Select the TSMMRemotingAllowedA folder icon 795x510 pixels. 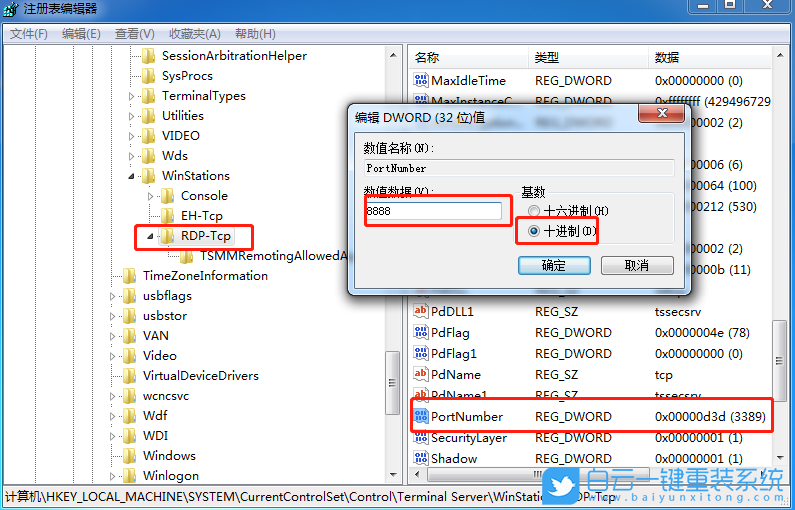187,256
